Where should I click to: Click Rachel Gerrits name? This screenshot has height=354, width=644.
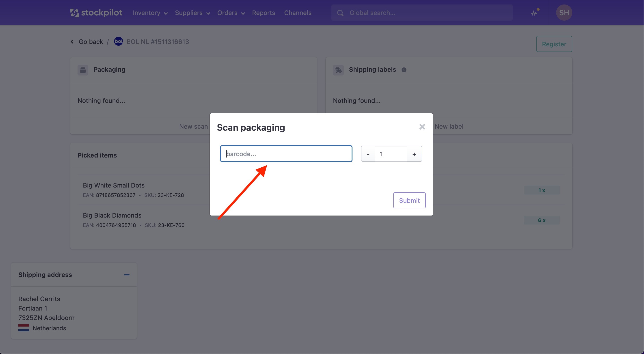click(39, 299)
